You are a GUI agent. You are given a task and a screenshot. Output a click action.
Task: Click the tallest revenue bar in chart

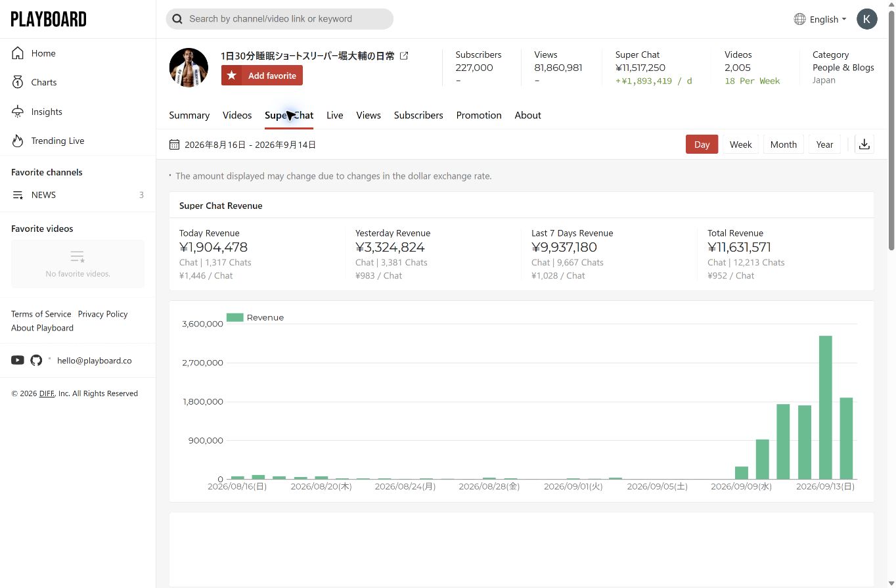(826, 407)
